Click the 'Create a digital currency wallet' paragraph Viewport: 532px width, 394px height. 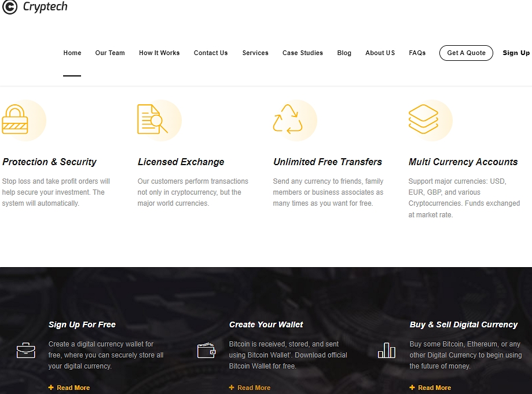[106, 355]
